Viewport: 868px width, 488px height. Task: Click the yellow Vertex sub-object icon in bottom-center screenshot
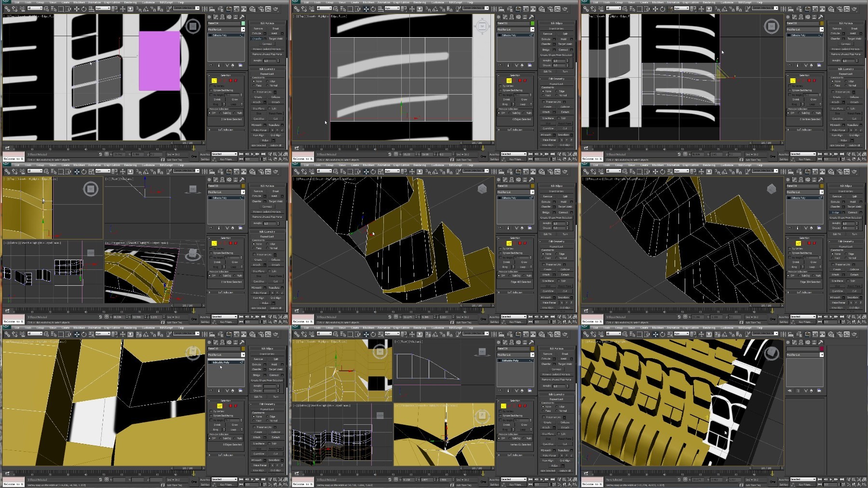(x=503, y=406)
